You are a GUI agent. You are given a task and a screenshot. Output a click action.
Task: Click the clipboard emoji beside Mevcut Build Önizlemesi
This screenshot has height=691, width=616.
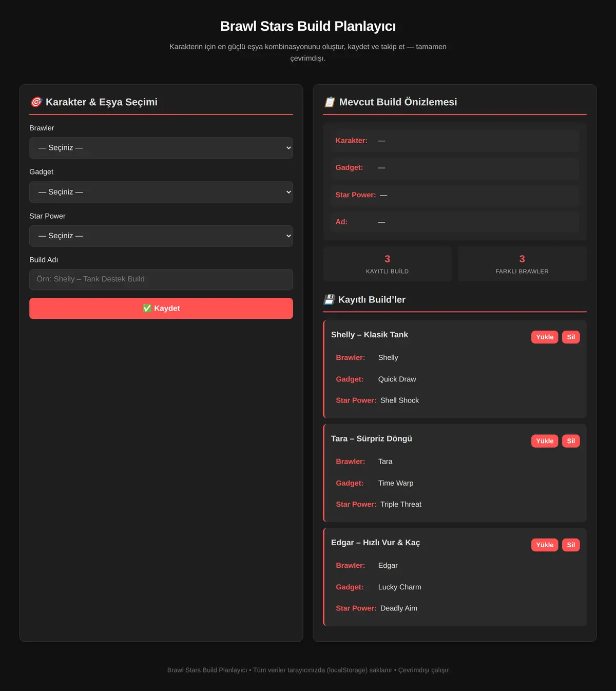[x=330, y=102]
